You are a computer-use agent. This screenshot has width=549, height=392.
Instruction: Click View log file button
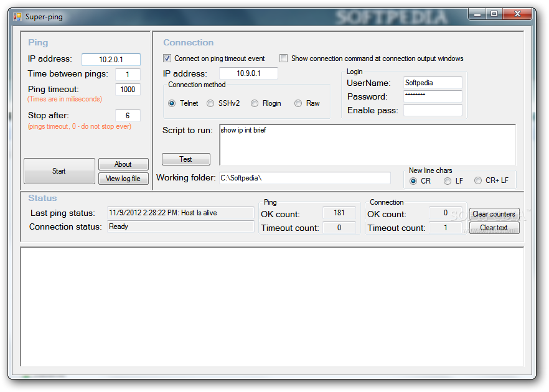coord(123,179)
